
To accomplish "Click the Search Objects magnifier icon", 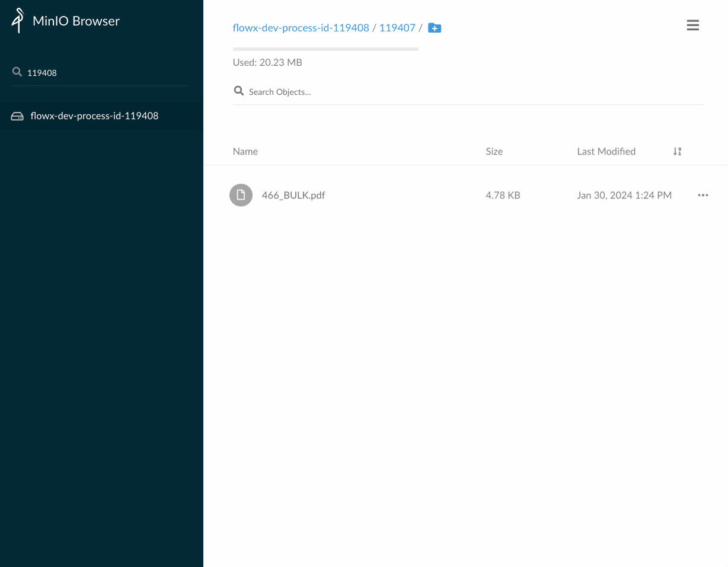I will pyautogui.click(x=239, y=91).
